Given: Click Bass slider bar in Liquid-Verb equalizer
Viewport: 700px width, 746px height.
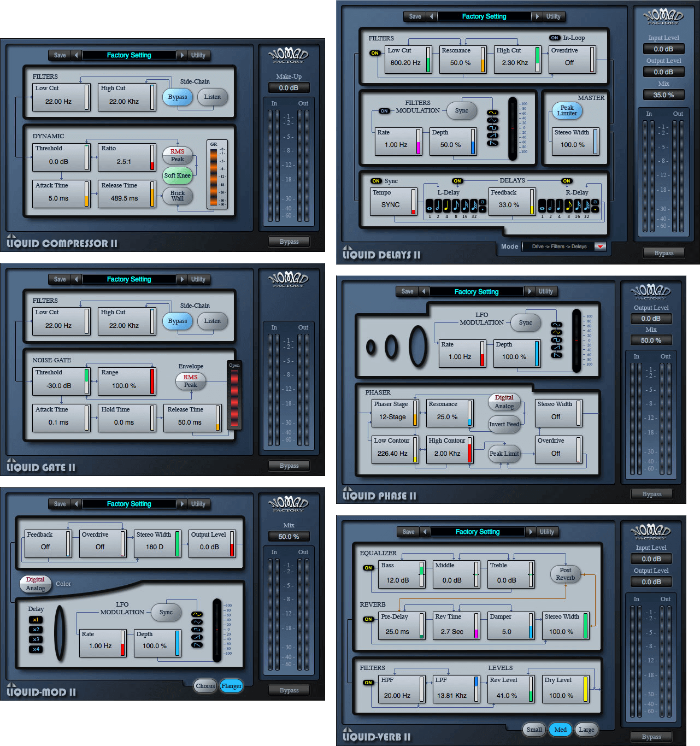Looking at the screenshot, I should 421,574.
